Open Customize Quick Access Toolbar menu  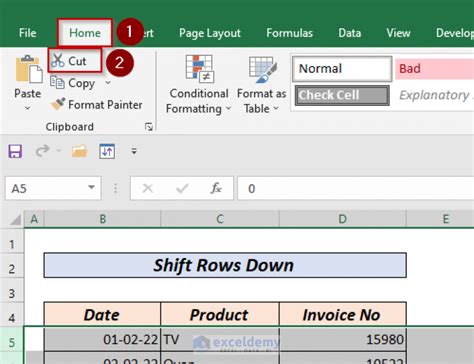pos(134,151)
